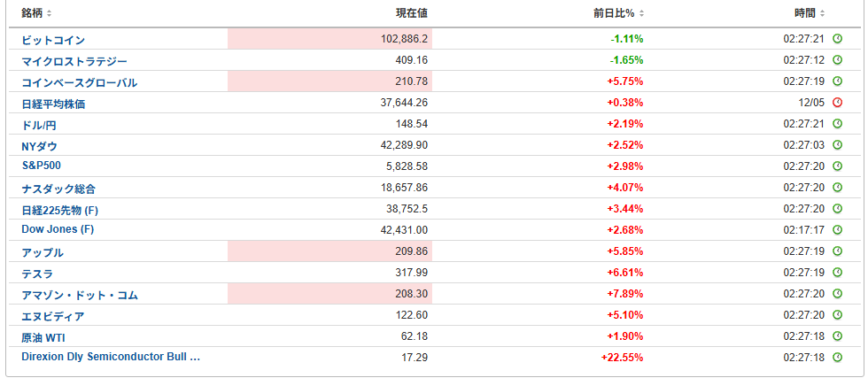Click the clock icon in 原油 WTI row
The height and width of the screenshot is (378, 868).
pyautogui.click(x=838, y=336)
